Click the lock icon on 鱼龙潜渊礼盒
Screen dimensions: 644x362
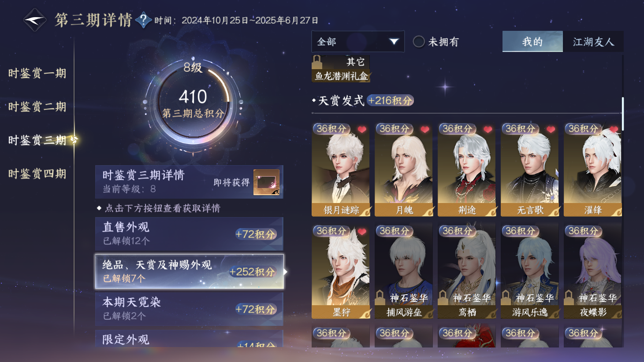pyautogui.click(x=316, y=62)
